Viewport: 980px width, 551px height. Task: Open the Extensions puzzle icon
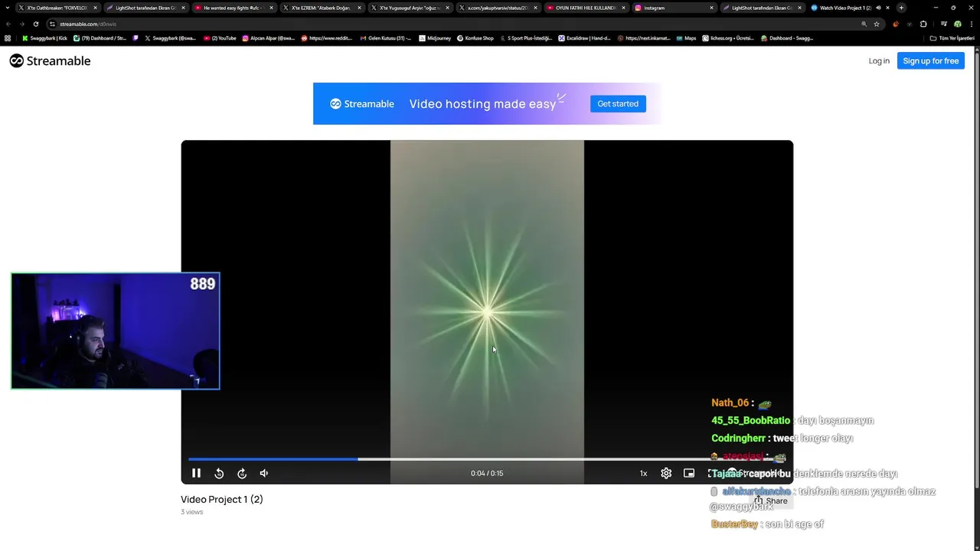923,24
